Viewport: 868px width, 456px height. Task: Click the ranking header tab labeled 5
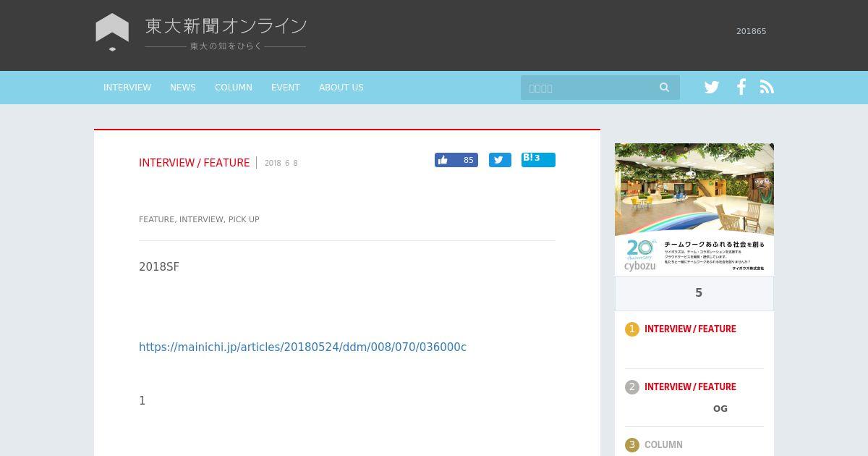[x=694, y=293]
